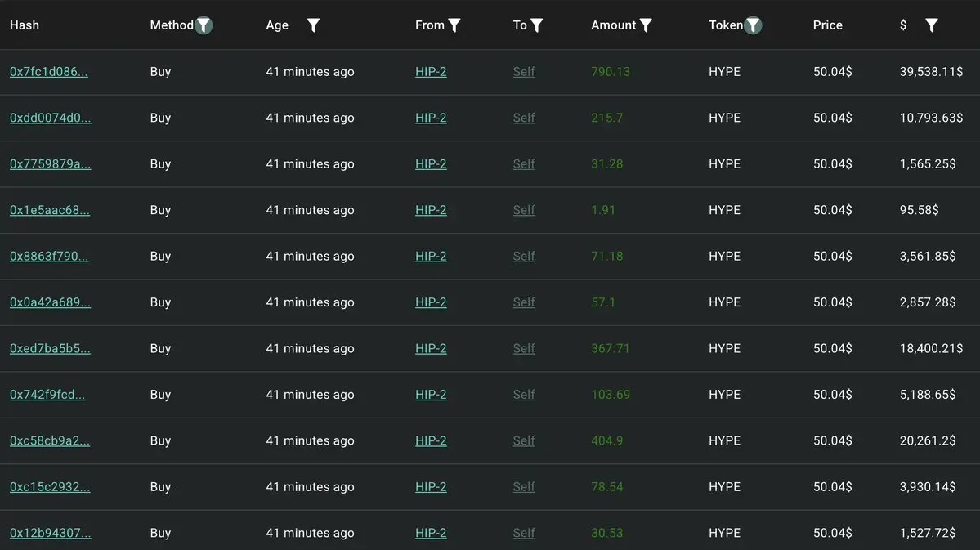980x550 pixels.
Task: Open transaction hash 0x12b94307...
Action: [50, 533]
